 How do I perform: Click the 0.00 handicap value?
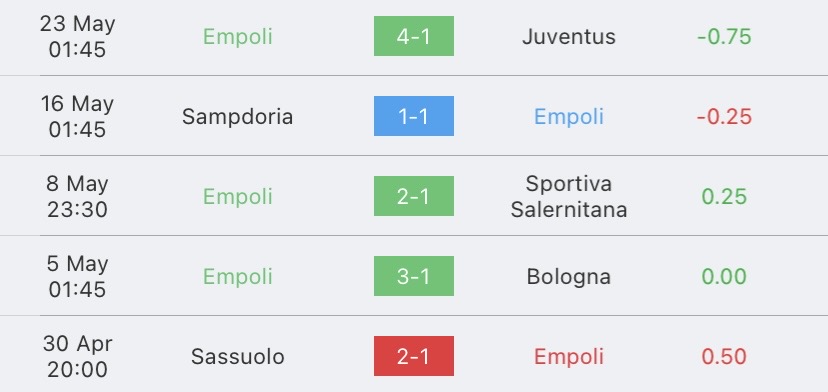(724, 277)
